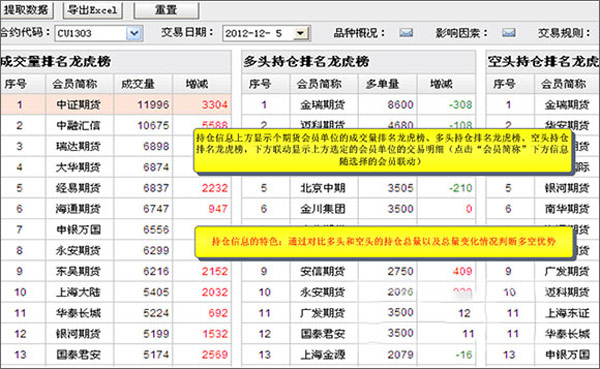
Task: Open the 品种概况 envelope icon
Action: click(x=406, y=33)
